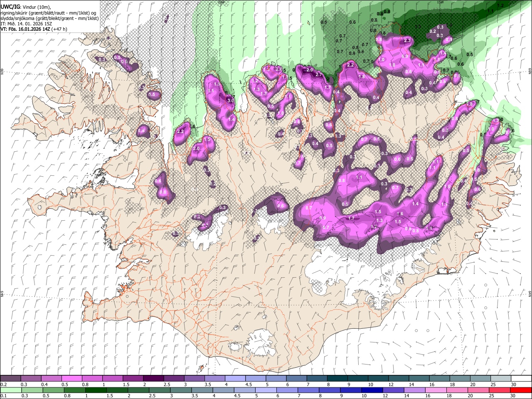The width and height of the screenshot is (532, 399).
Task: Click the 2.9 precipitation value on the map
Action: [309, 70]
